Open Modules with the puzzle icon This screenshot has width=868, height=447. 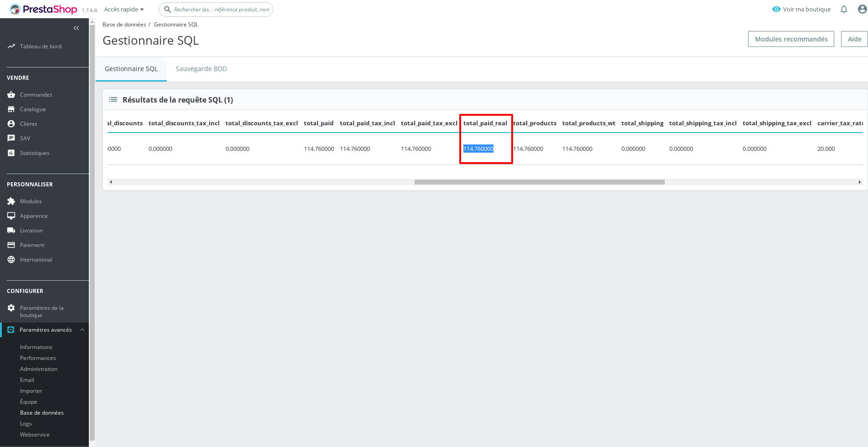11,201
